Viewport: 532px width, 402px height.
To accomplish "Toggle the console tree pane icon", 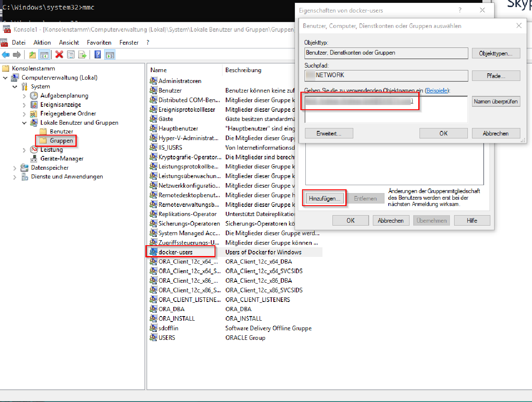I will coord(44,55).
